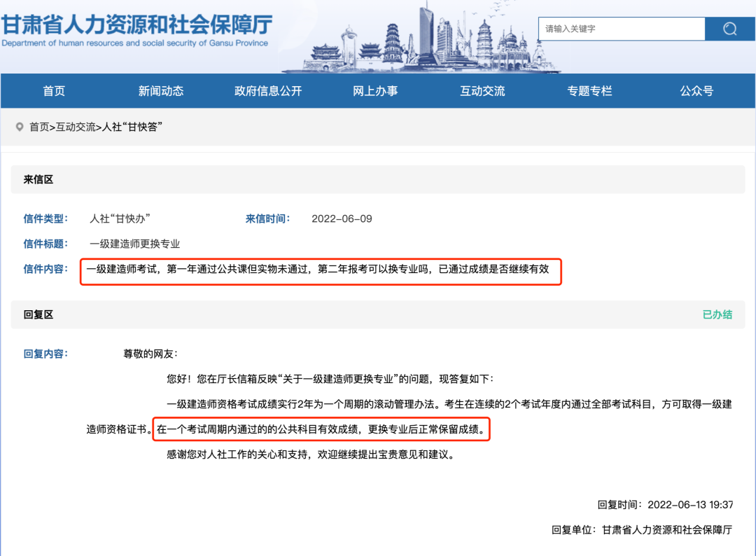The width and height of the screenshot is (756, 556).
Task: Click the green 已办结 status label
Action: pos(717,314)
